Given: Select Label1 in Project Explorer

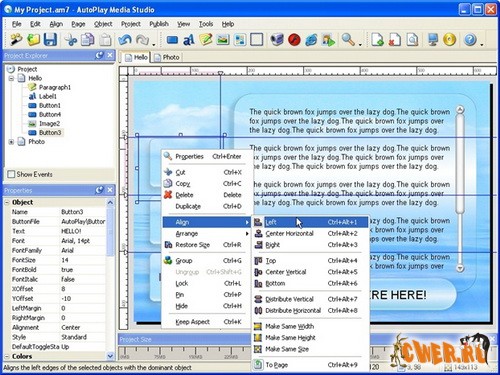Looking at the screenshot, I should tap(48, 96).
